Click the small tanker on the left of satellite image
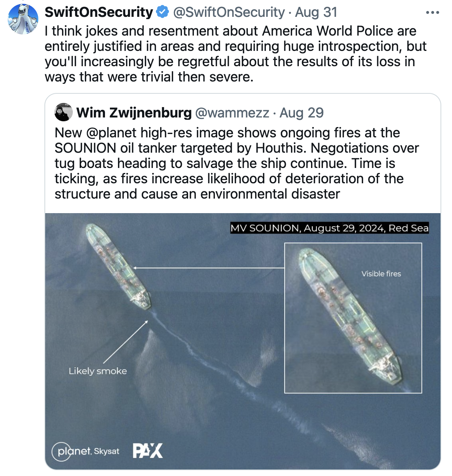 point(117,266)
